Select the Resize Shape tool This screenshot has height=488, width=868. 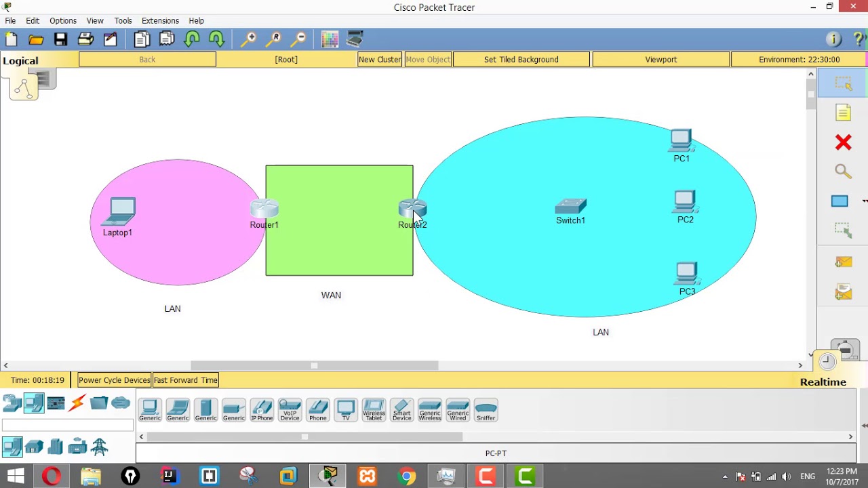[843, 230]
